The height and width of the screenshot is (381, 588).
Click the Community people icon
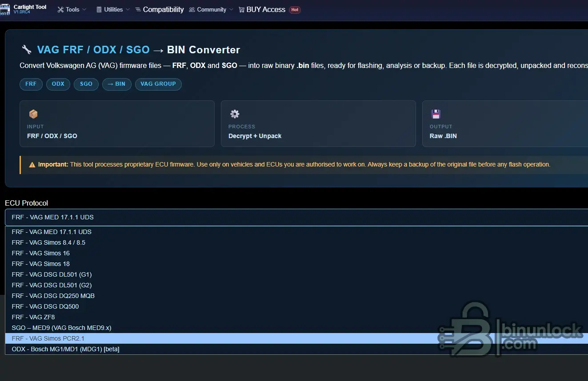pyautogui.click(x=192, y=9)
